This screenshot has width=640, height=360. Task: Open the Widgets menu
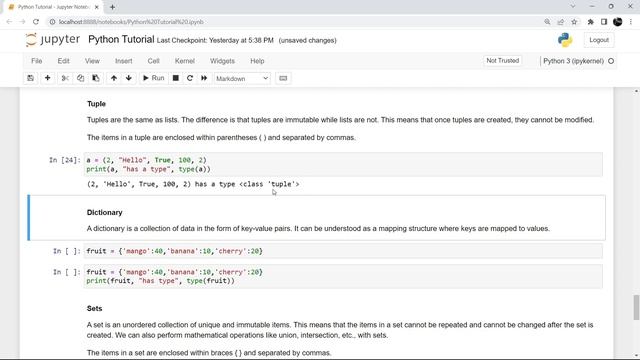(222, 61)
